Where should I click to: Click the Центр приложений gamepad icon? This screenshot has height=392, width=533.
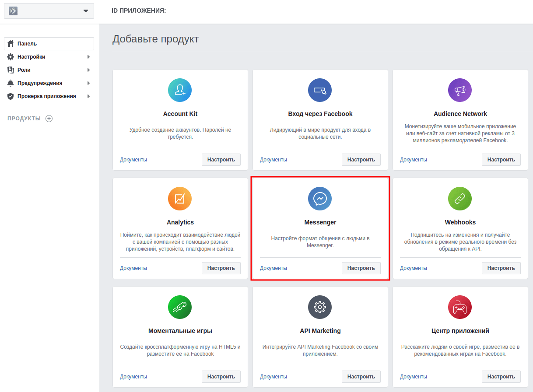click(x=460, y=307)
